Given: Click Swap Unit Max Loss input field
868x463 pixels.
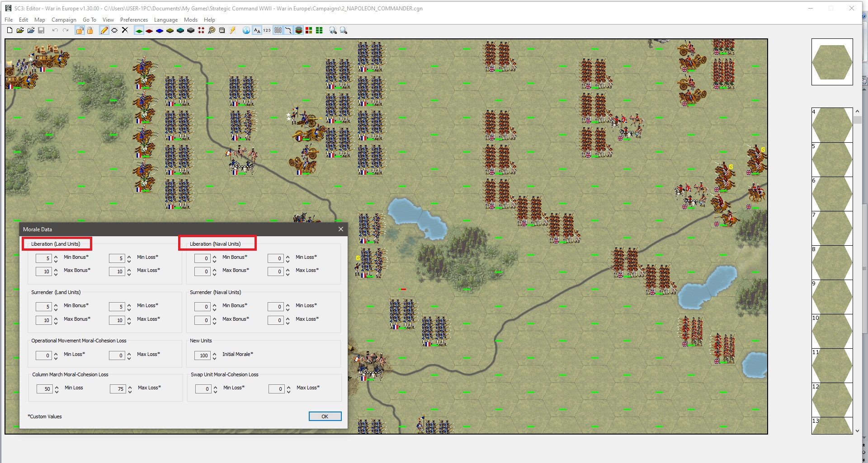Looking at the screenshot, I should (276, 389).
